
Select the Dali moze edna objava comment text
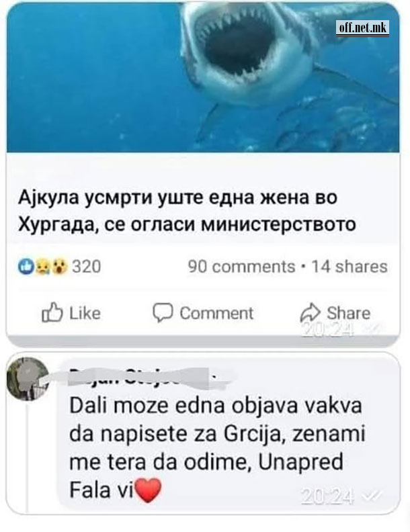[217, 448]
